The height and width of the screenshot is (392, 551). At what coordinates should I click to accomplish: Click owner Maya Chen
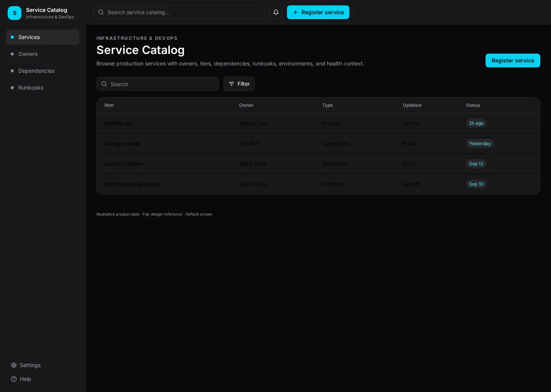pos(253,123)
